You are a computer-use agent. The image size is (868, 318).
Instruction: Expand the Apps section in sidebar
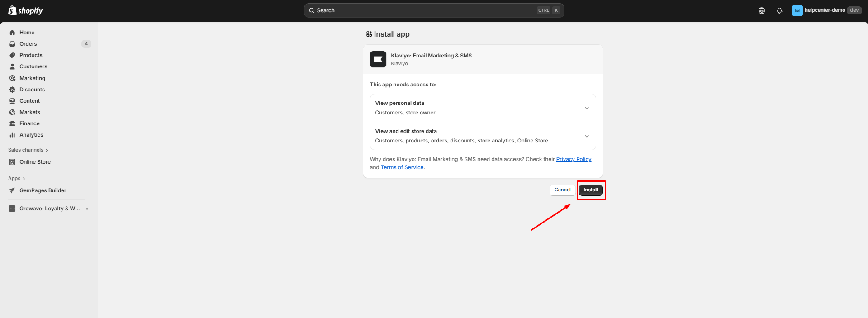17,179
